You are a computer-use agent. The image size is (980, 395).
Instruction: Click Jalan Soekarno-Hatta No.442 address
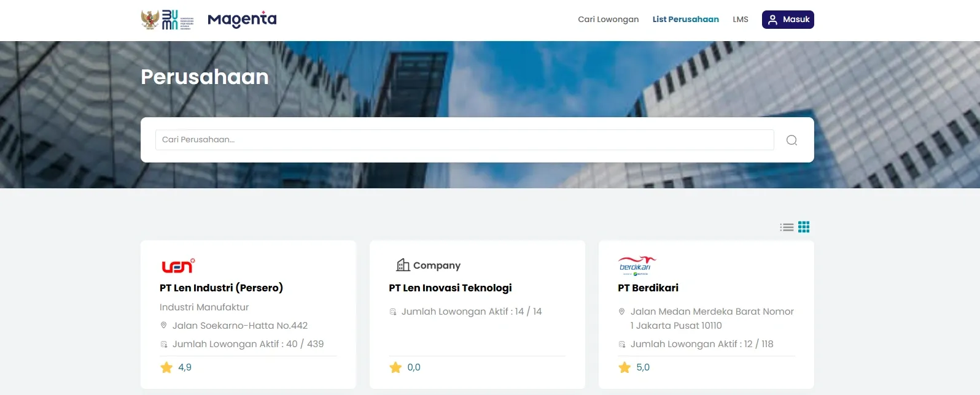(239, 326)
